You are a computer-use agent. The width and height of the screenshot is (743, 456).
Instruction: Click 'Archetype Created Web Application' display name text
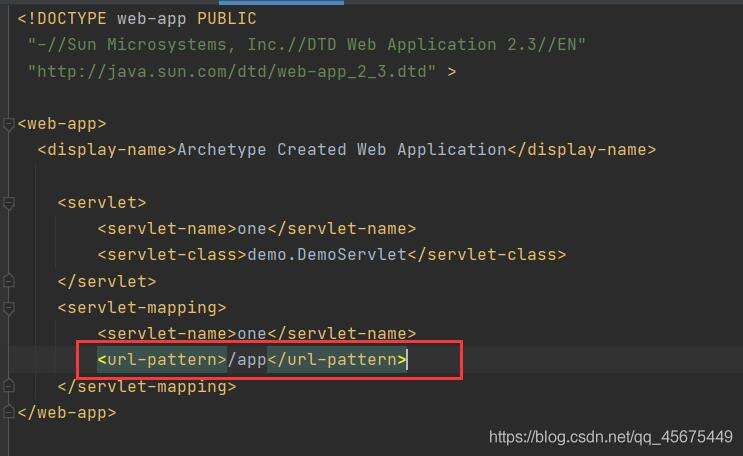point(341,150)
